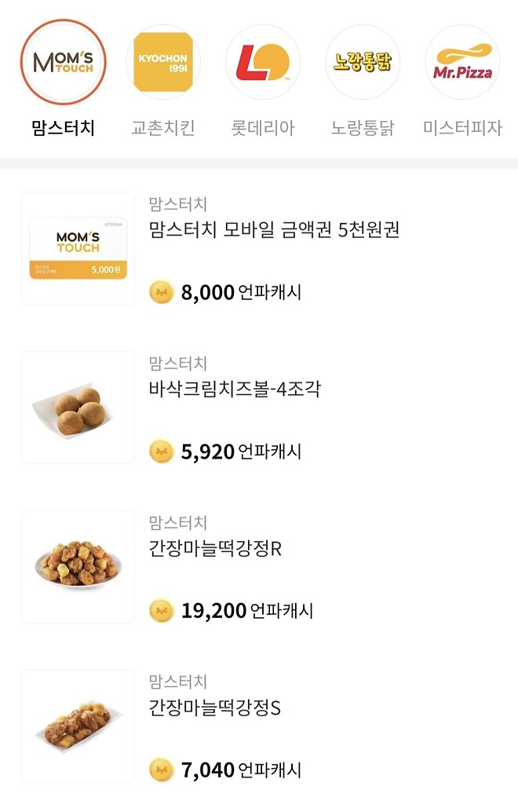Viewport: 518px width, 812px height.
Task: Click the coin icon next to 8,000
Action: (163, 291)
